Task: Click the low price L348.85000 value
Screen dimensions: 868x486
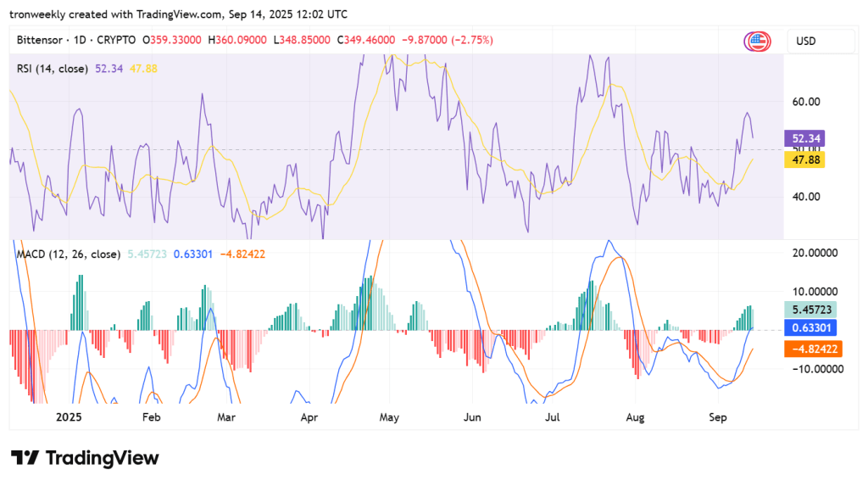Action: coord(303,40)
